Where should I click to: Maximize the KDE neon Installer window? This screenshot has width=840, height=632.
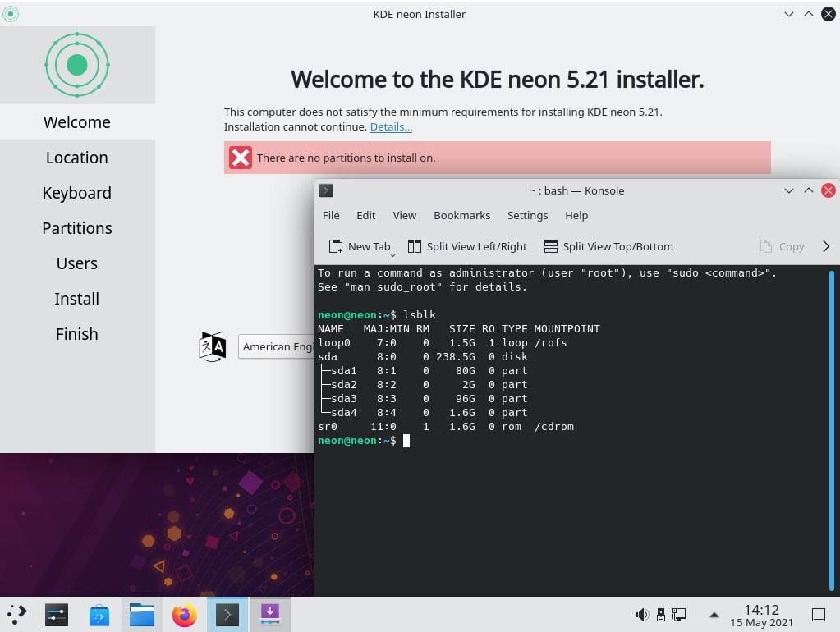click(x=809, y=14)
